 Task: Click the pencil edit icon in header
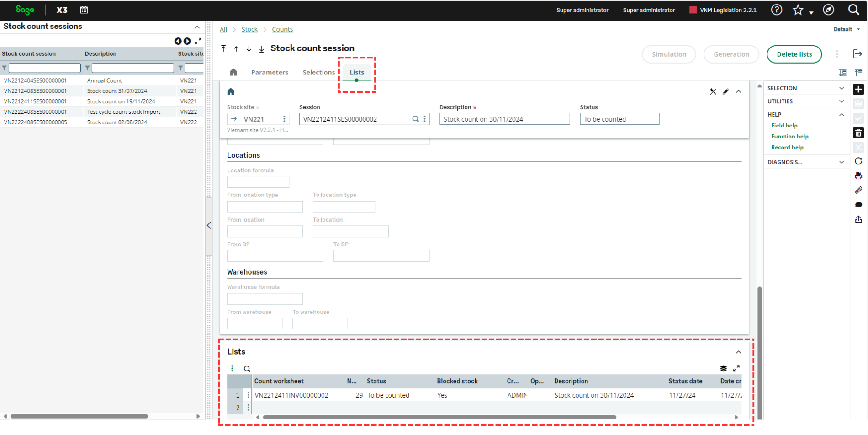tap(726, 92)
